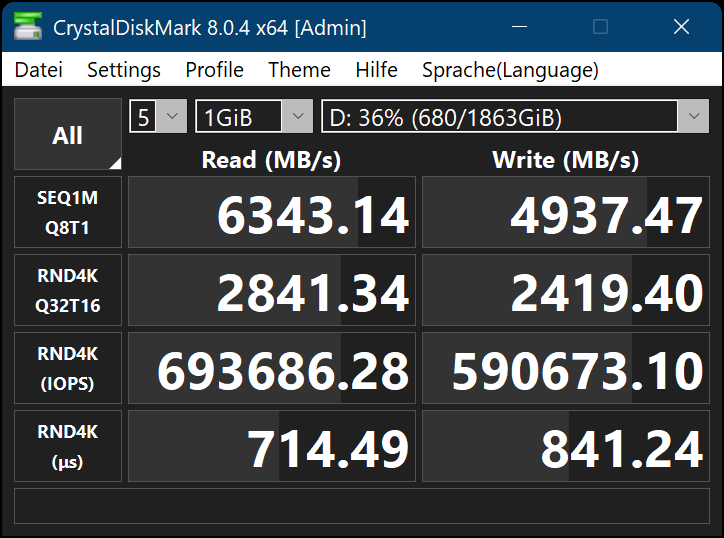Select the write latency value 841.24

pyautogui.click(x=566, y=446)
